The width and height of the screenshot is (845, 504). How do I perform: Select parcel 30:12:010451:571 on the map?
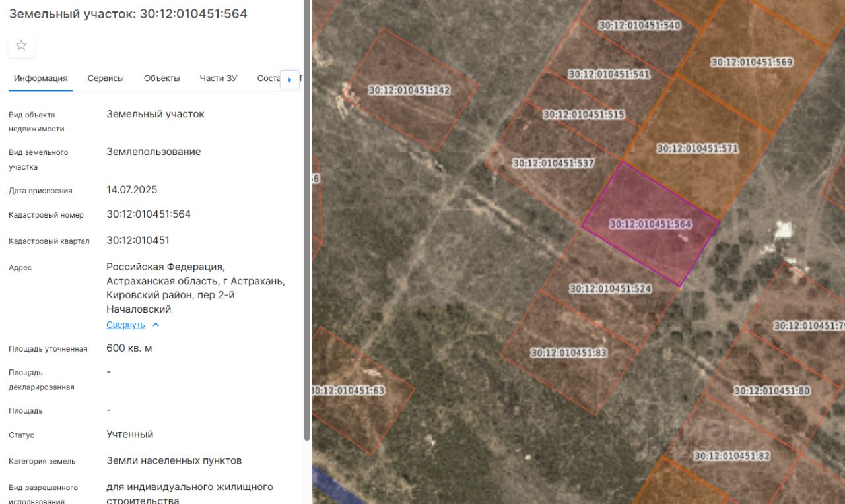(698, 149)
